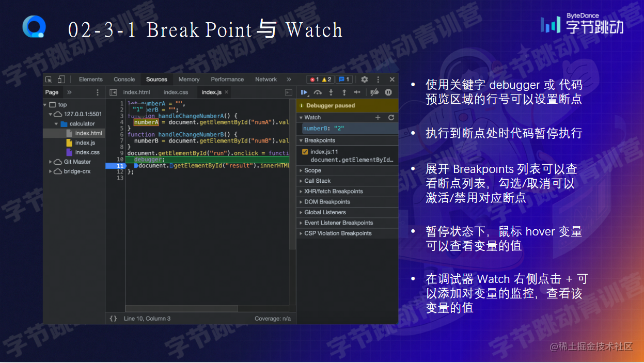Screen dimensions: 644x363
Task: Step over the next function call
Action: tap(318, 92)
